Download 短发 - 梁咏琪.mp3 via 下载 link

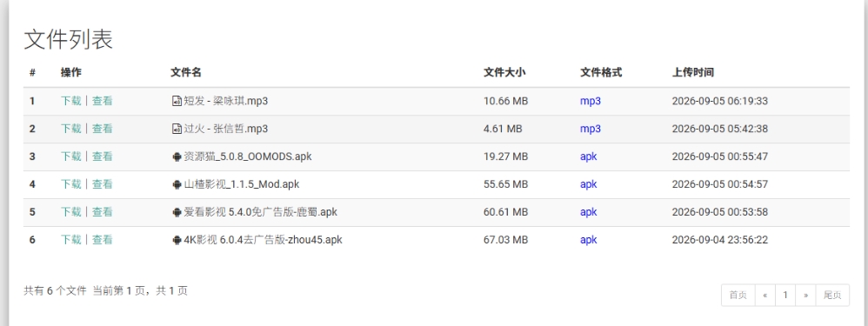coord(70,101)
